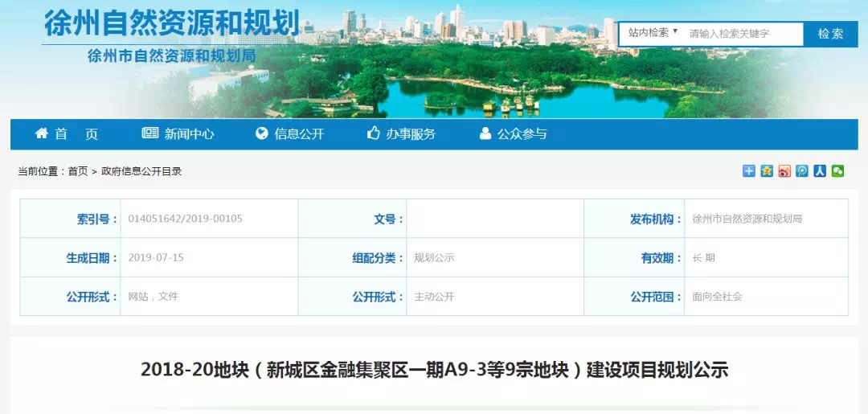This screenshot has height=414, width=868.
Task: Share page to QQ Zone star icon
Action: click(767, 171)
